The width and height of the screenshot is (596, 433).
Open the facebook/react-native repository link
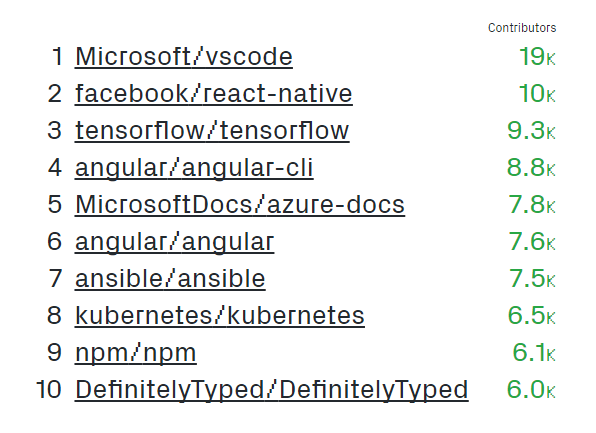214,94
